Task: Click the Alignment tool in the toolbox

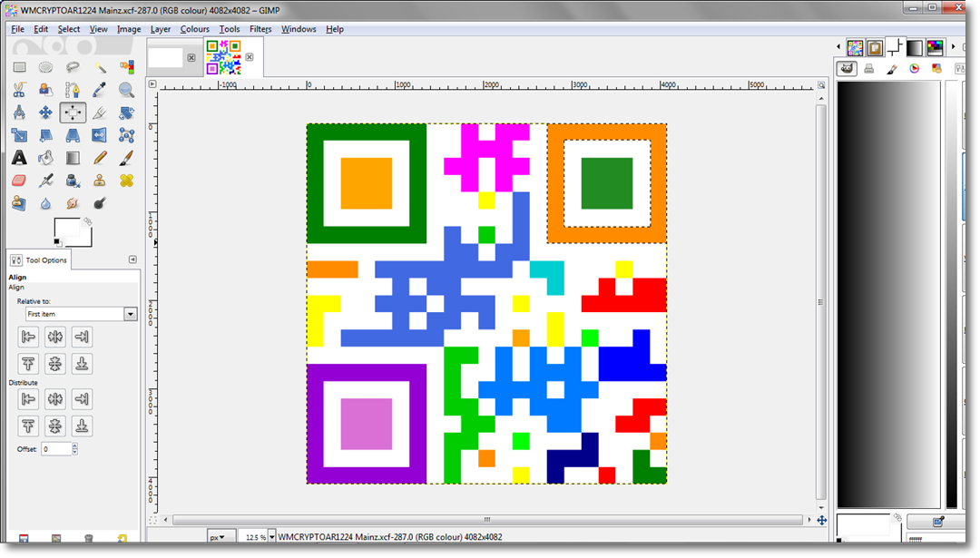Action: coord(73,113)
